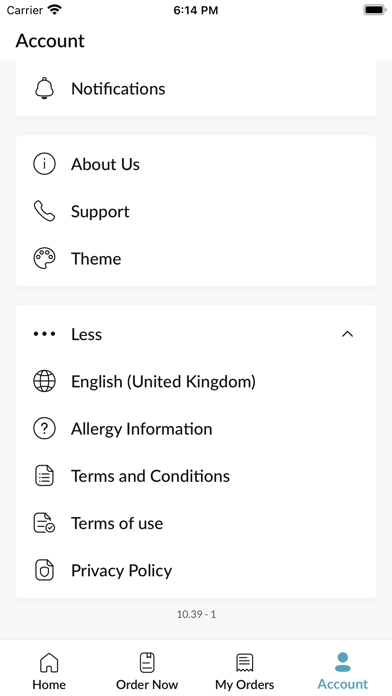Image resolution: width=392 pixels, height=696 pixels.
Task: Tap the Terms of use checked-document icon
Action: (44, 523)
